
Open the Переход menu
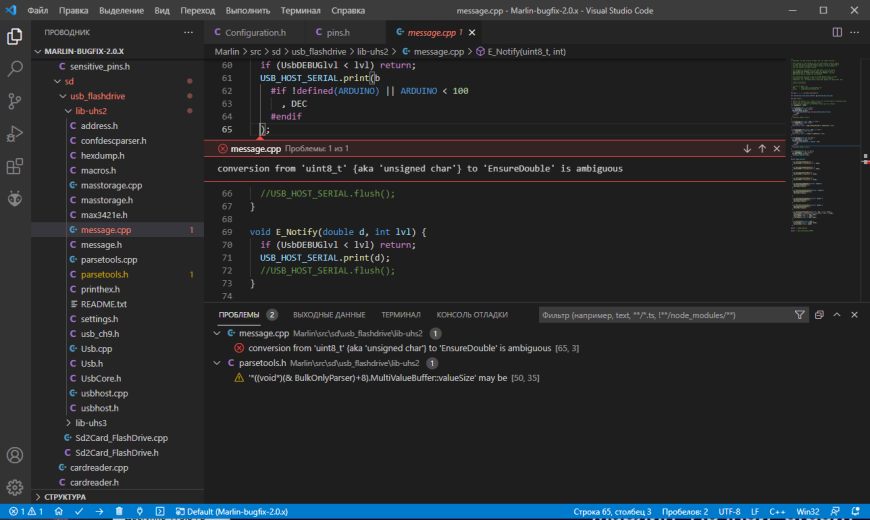pyautogui.click(x=198, y=11)
